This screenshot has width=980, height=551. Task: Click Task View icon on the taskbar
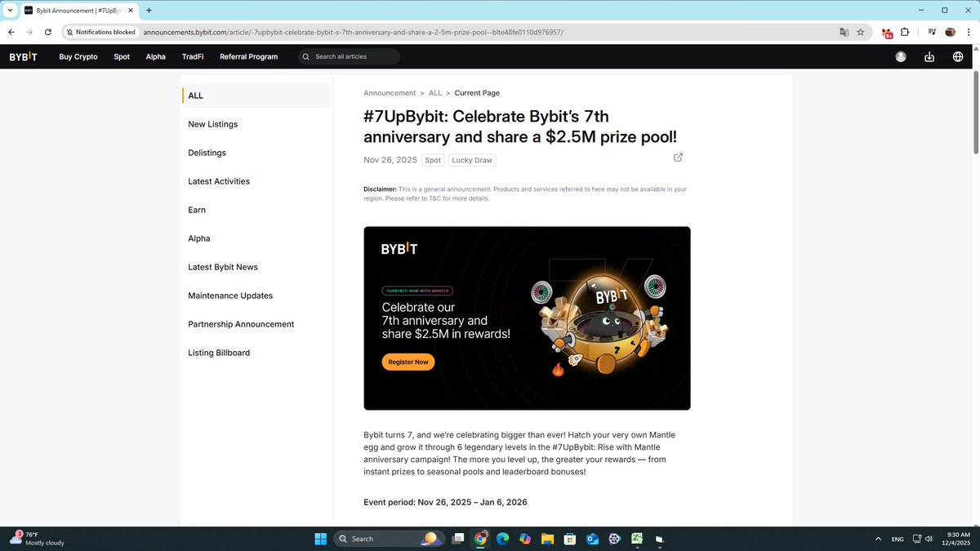[x=458, y=539]
